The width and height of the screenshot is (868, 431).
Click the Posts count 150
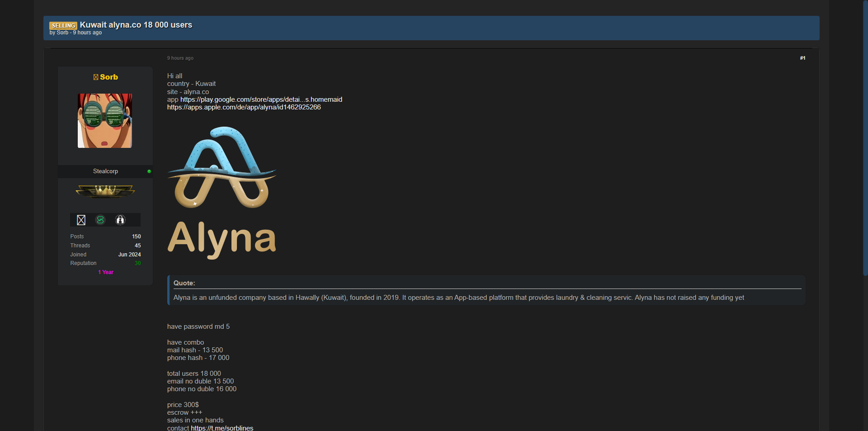136,237
